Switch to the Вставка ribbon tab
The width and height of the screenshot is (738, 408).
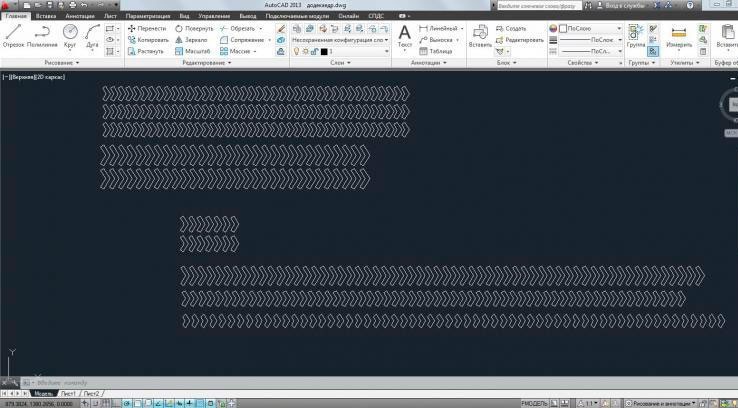click(x=45, y=17)
